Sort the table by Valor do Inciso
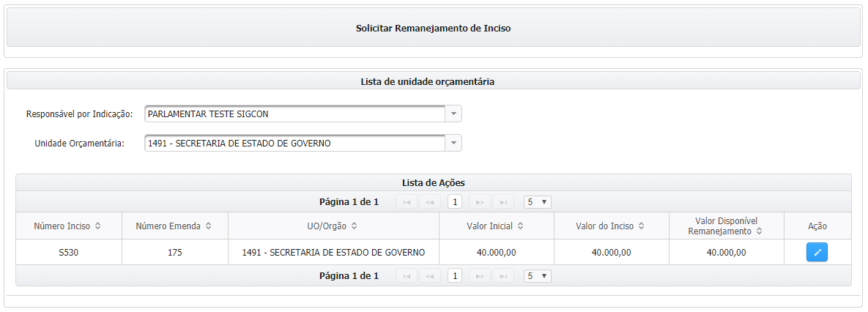 (639, 226)
